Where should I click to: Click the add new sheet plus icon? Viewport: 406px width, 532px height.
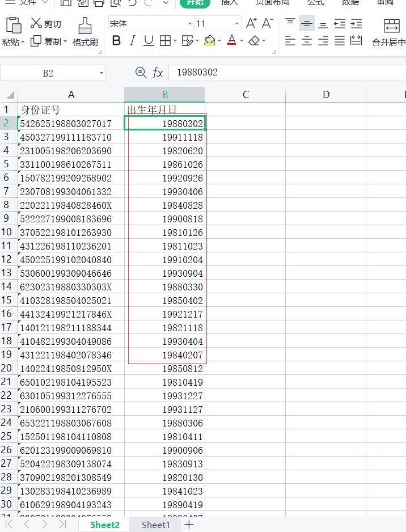[189, 525]
